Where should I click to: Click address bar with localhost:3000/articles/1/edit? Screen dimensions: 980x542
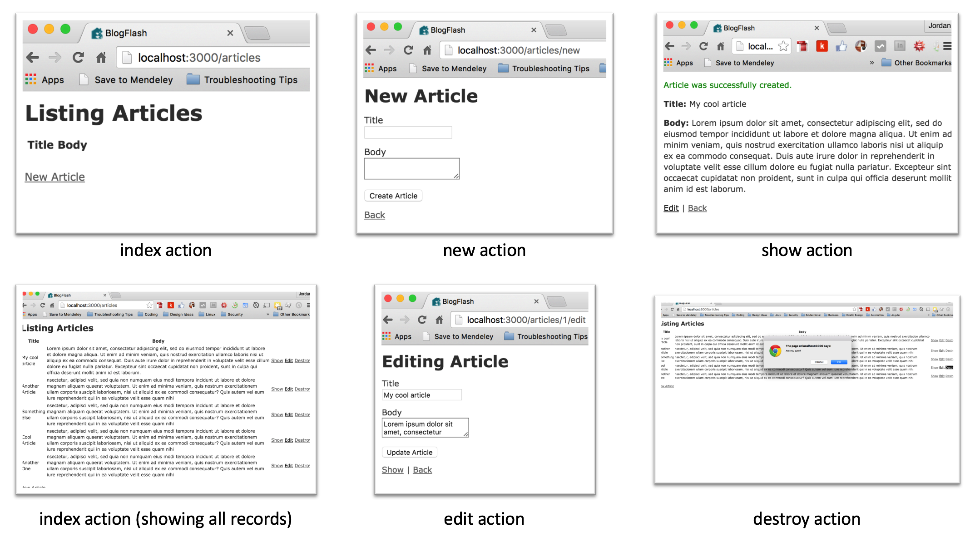(x=519, y=320)
